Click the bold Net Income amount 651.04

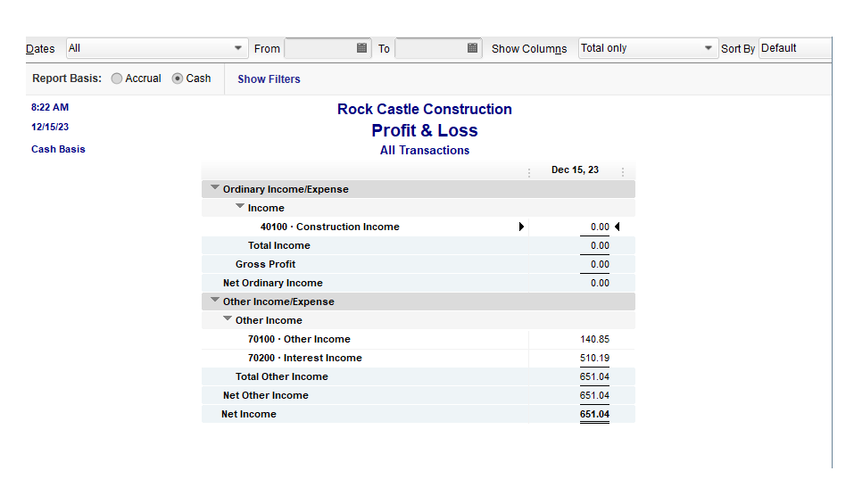pyautogui.click(x=594, y=414)
